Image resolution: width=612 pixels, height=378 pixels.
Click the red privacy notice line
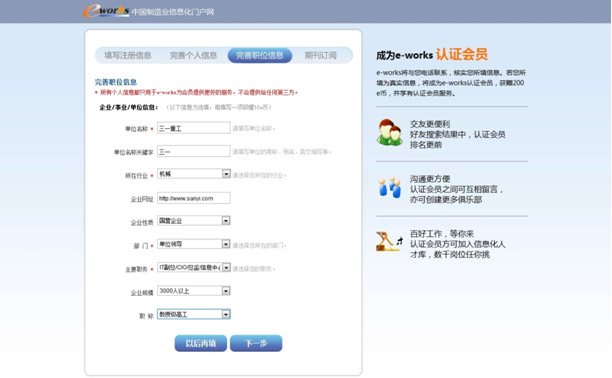tap(196, 93)
